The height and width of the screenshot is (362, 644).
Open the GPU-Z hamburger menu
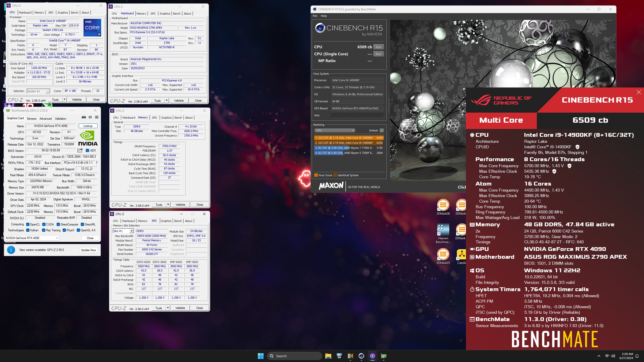click(97, 117)
